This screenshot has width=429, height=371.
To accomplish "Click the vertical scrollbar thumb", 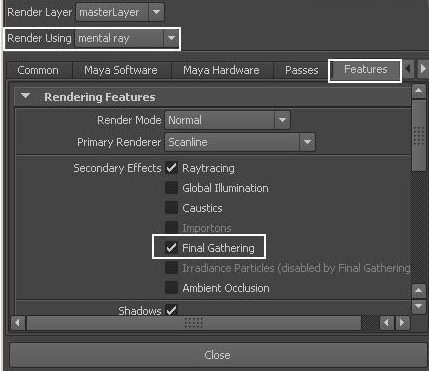I will click(419, 136).
